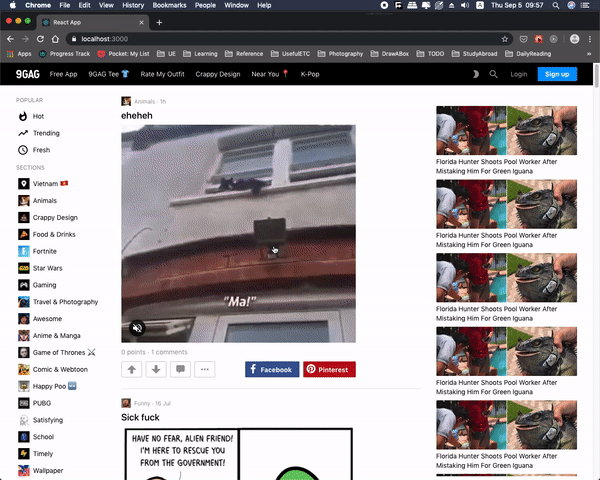This screenshot has width=600, height=480.
Task: Click the eheheh cat video
Action: click(238, 233)
